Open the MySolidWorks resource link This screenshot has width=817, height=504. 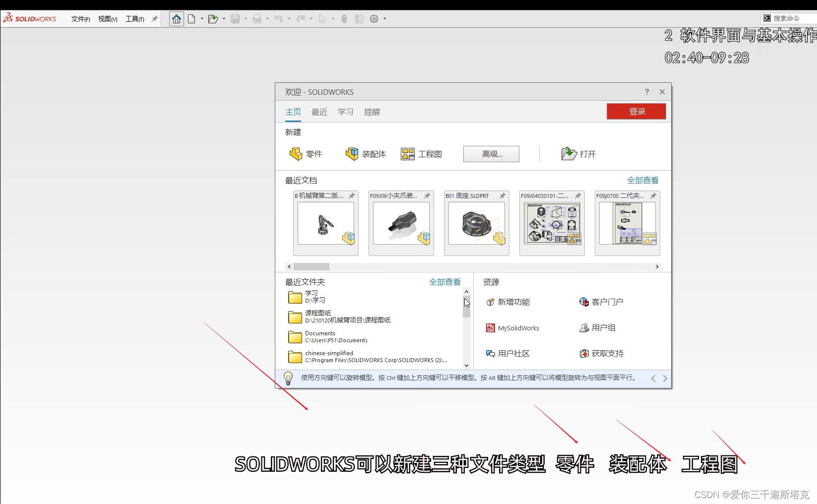coord(512,328)
